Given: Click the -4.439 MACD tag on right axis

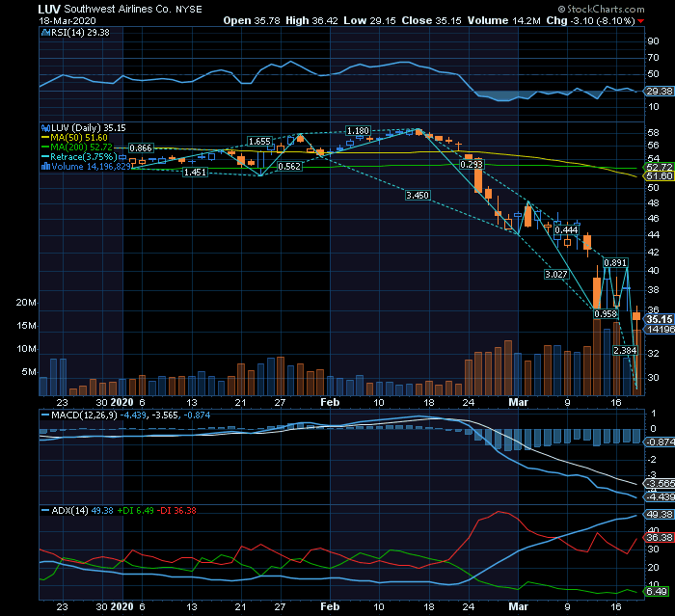Looking at the screenshot, I should 659,497.
